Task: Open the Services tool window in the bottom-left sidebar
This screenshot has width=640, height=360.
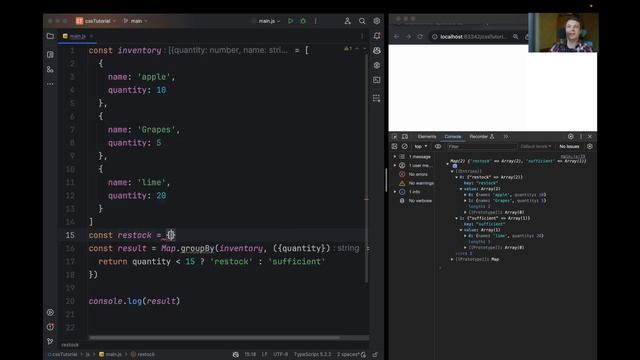Action: click(50, 312)
